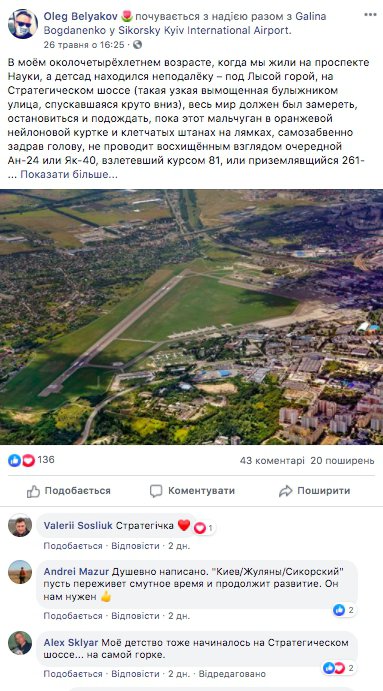The height and width of the screenshot is (691, 383).
Task: Click the red heart reaction icon under photo
Action: 28,461
